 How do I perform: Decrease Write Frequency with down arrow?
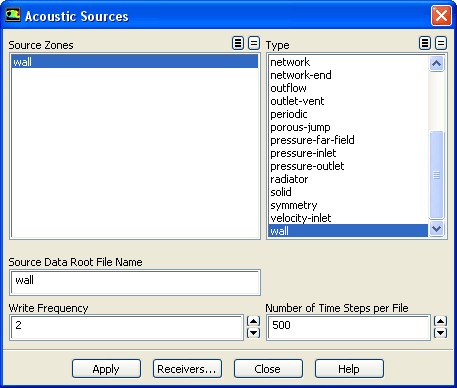(x=253, y=333)
